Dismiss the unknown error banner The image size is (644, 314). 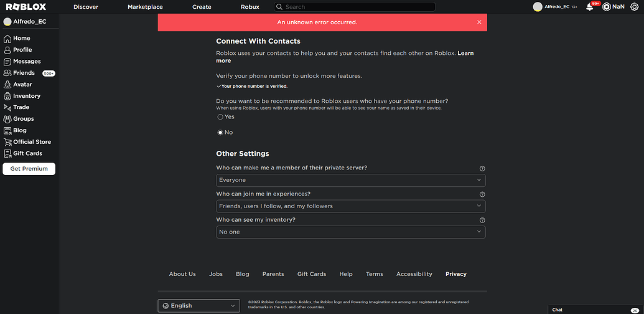479,22
